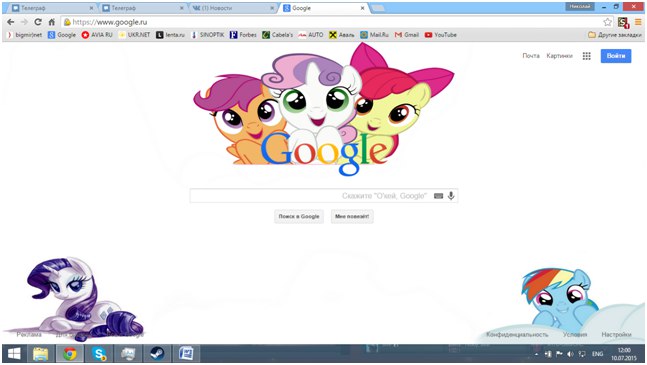
Task: Open the SINOPTIK bookmark
Action: coord(208,35)
